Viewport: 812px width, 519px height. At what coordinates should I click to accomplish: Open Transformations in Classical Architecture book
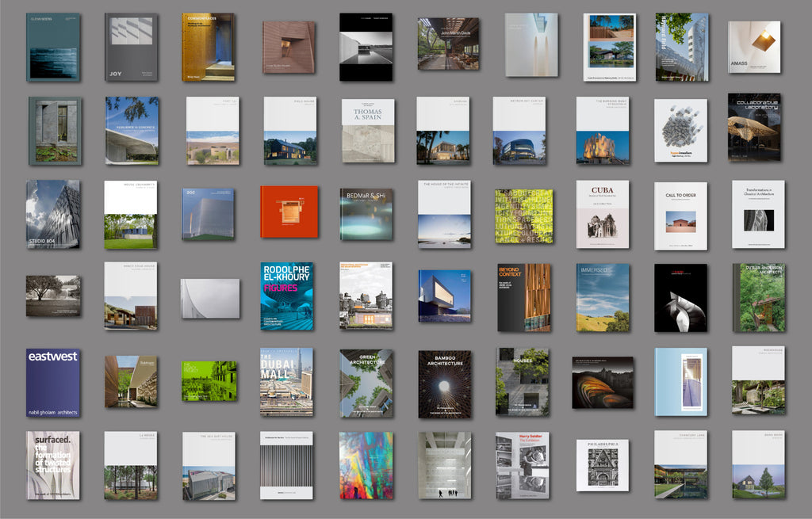coord(758,214)
